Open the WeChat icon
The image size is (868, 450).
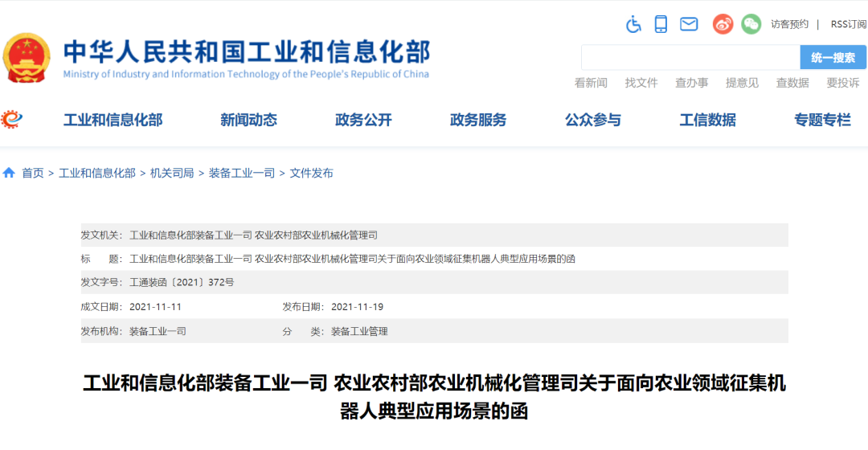click(751, 24)
